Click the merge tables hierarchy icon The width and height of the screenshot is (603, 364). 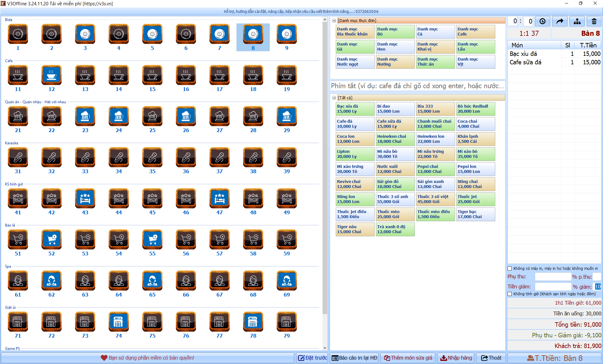click(577, 21)
